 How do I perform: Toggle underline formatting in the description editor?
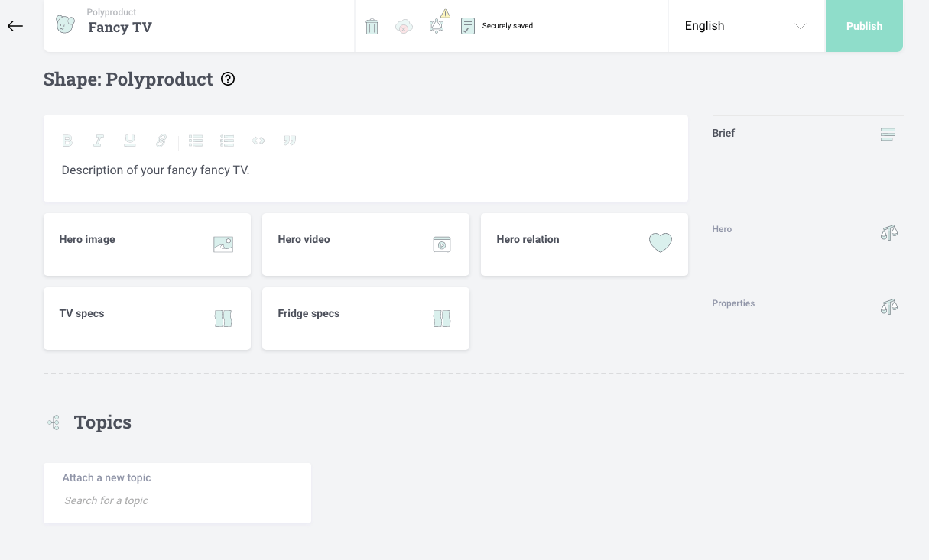pyautogui.click(x=130, y=141)
